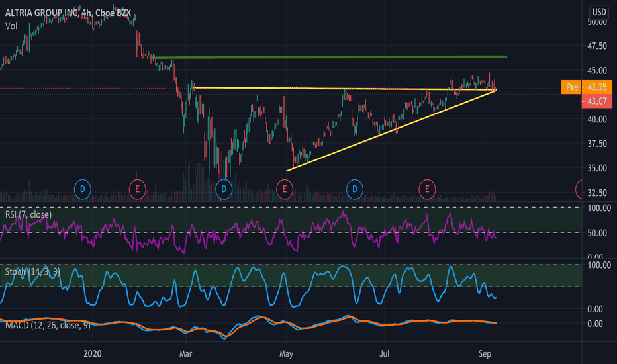
Task: Select the RSI (7, close) indicator label
Action: tap(28, 214)
